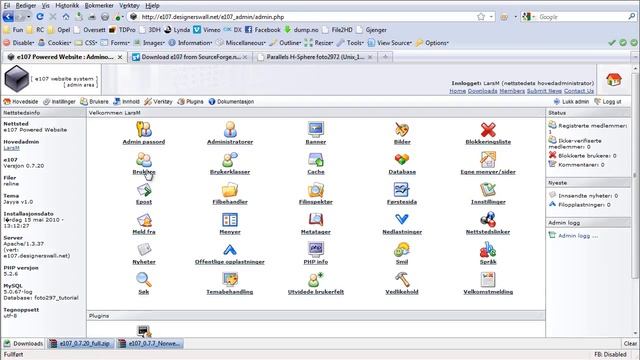
Task: Open the Brukerklasser icon
Action: coord(230,160)
